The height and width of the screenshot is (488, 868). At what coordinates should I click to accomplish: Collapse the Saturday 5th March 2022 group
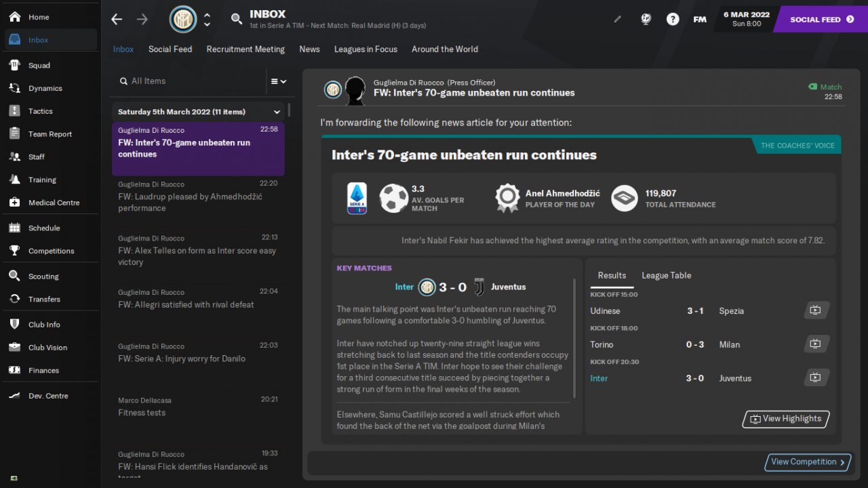(x=277, y=112)
